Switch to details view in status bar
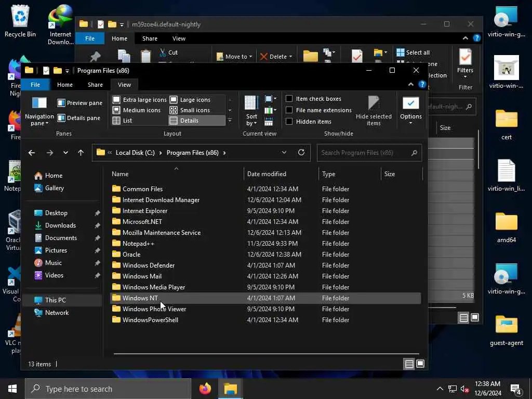Screen dimensions: 532x399 coord(409,364)
